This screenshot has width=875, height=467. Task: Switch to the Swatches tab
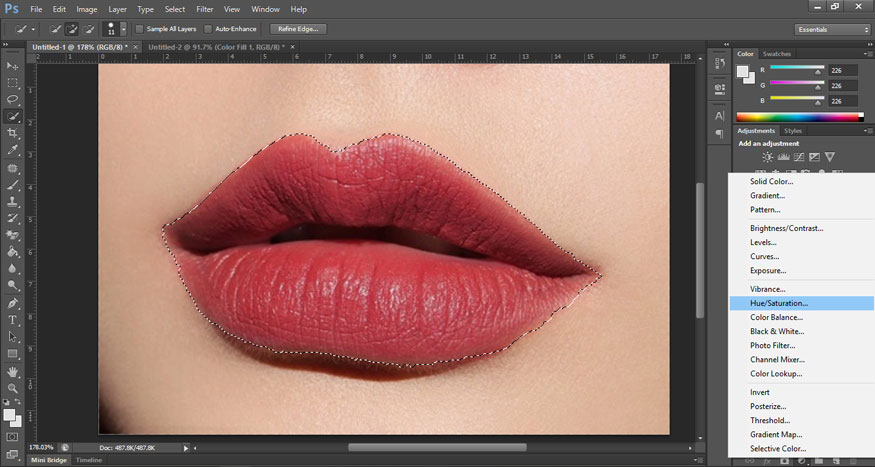(x=776, y=53)
